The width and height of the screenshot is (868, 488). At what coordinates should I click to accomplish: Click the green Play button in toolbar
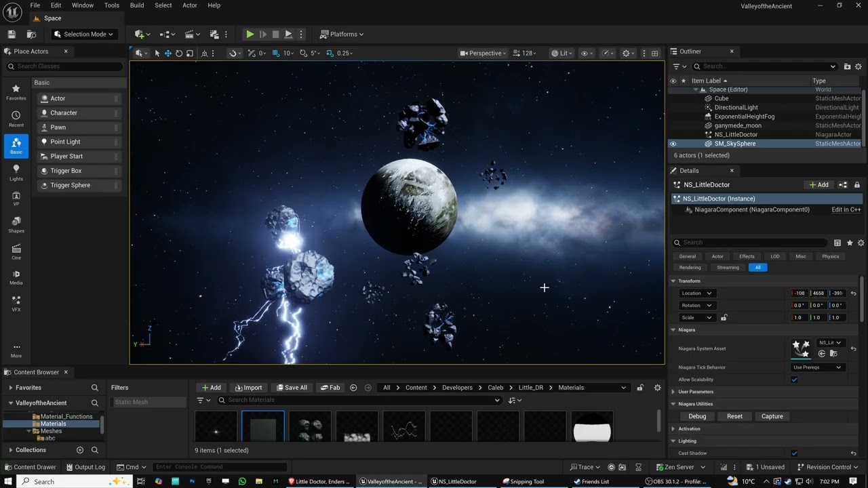click(250, 34)
